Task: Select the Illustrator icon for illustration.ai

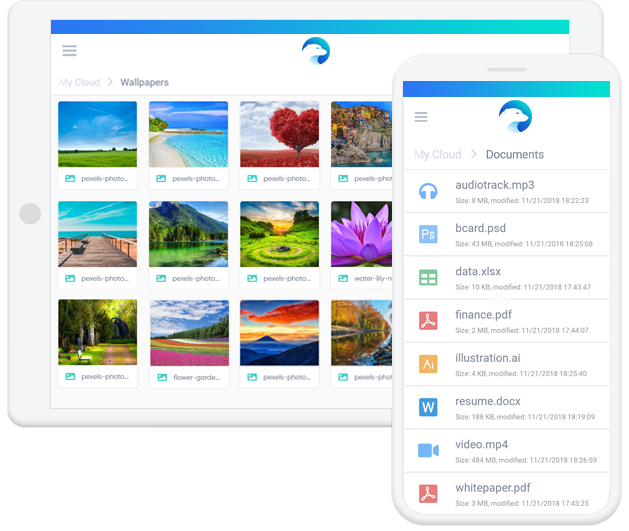Action: [x=428, y=364]
